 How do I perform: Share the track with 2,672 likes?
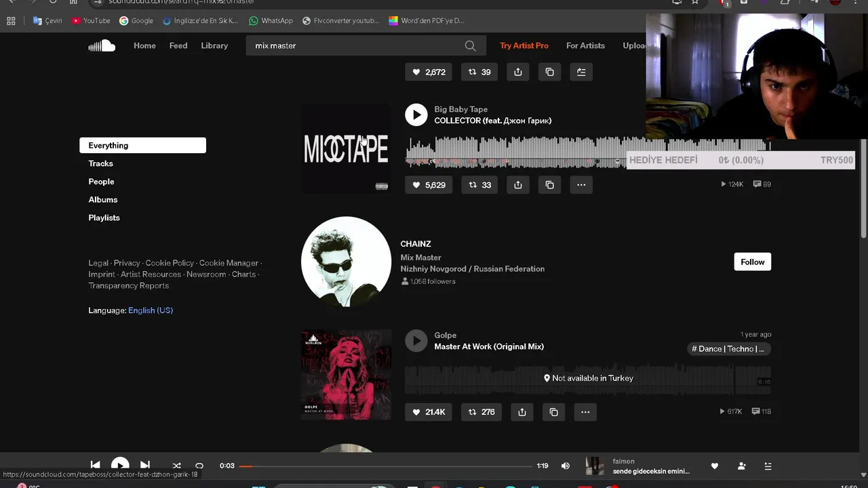click(518, 72)
